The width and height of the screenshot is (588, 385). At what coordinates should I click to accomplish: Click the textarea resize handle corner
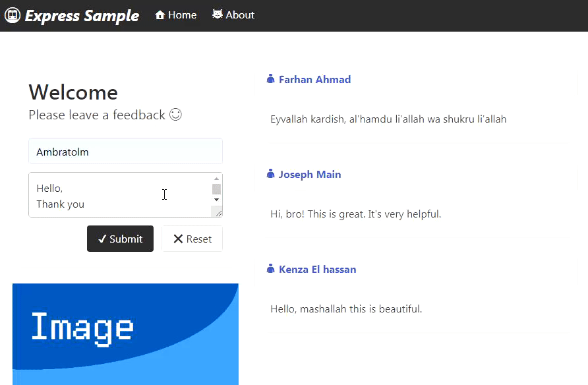(x=219, y=214)
